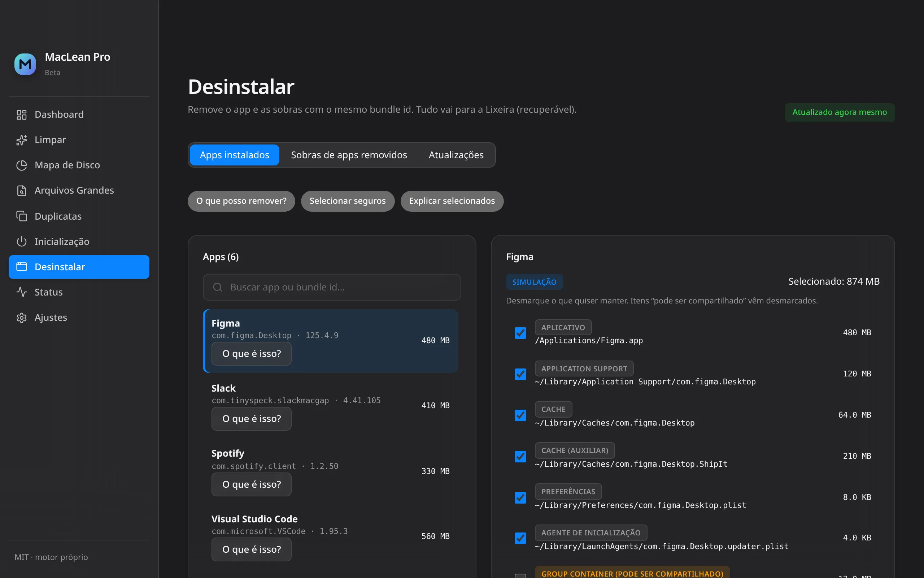
Task: Click the Inicialização power icon
Action: pos(22,241)
